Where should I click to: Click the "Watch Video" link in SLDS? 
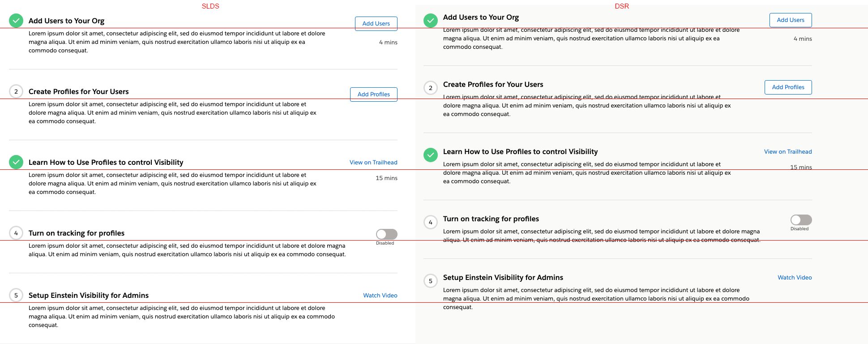point(380,295)
